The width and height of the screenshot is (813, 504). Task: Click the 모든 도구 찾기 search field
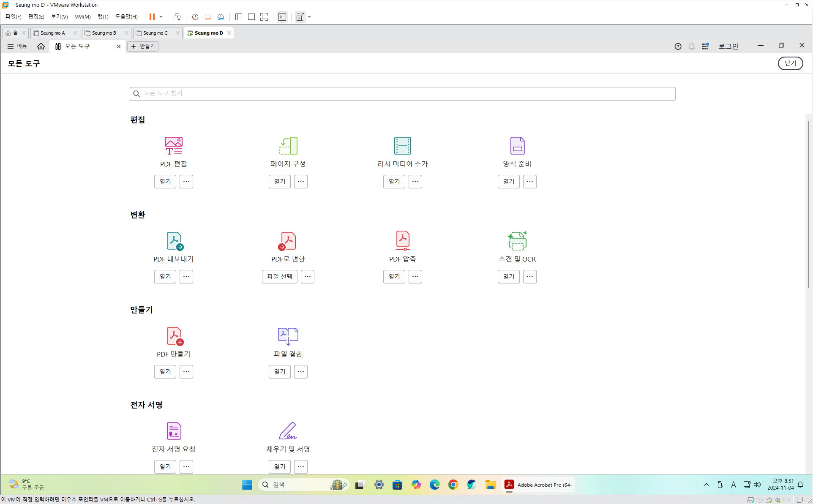[402, 94]
